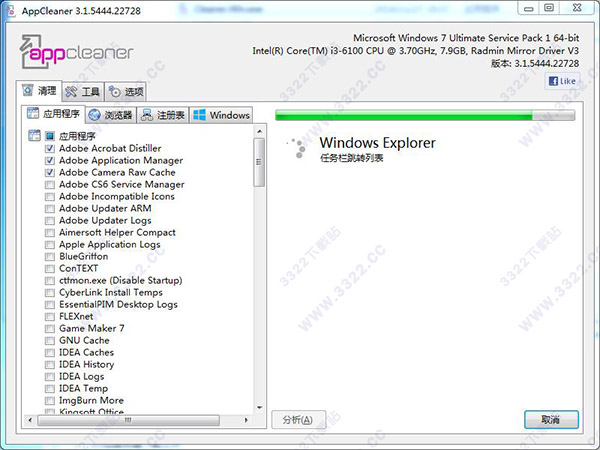The height and width of the screenshot is (450, 600).
Task: Click the horizontal scrollbar thumb
Action: pyautogui.click(x=129, y=420)
